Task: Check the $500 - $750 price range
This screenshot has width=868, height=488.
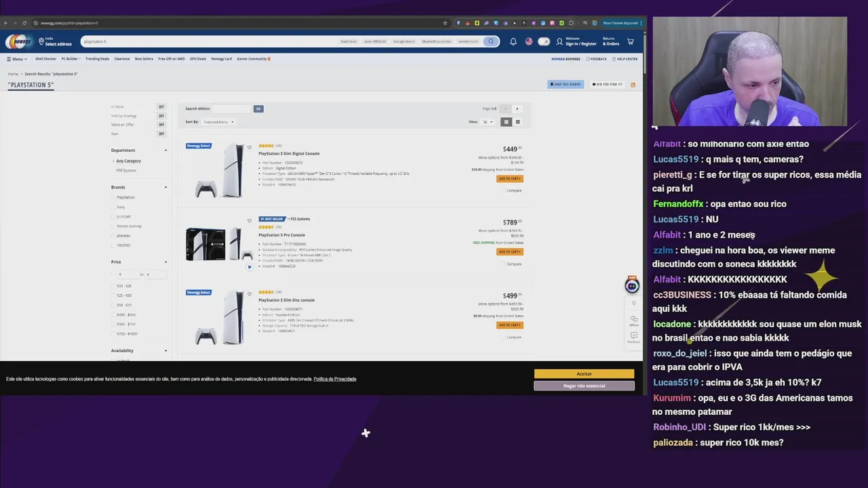Action: pos(113,324)
